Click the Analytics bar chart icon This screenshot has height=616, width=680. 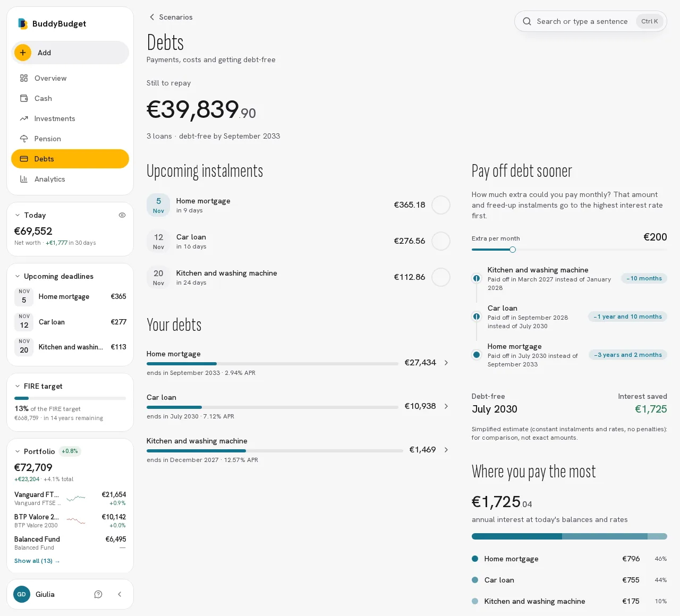[x=24, y=179]
